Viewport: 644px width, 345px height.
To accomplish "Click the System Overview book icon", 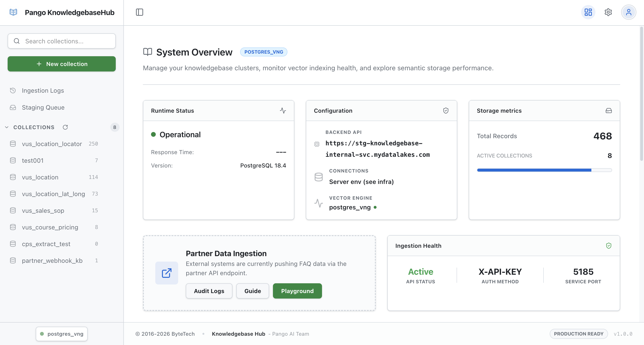I will (x=147, y=52).
